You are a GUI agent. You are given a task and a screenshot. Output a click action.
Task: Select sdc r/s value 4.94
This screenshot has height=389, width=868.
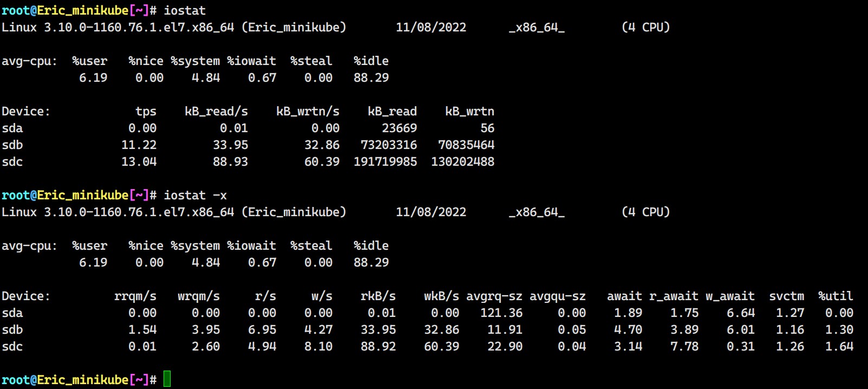click(262, 347)
